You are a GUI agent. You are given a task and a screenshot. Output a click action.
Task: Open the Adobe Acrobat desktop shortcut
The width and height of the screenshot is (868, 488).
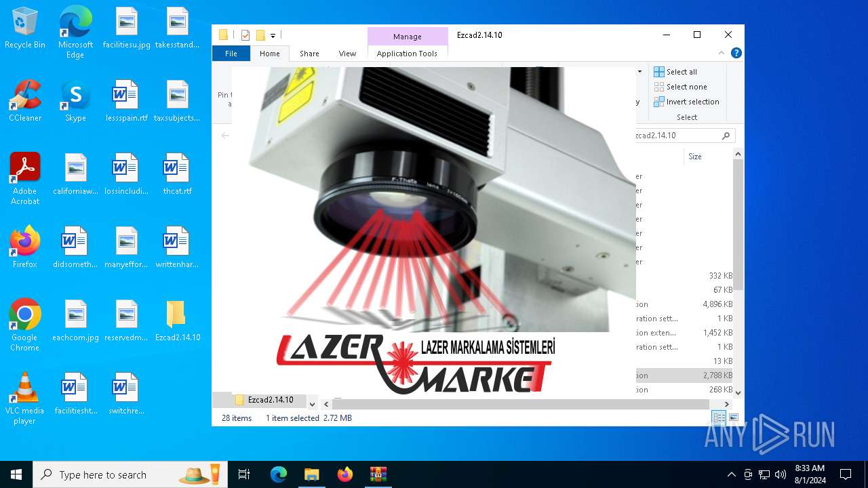pos(25,179)
